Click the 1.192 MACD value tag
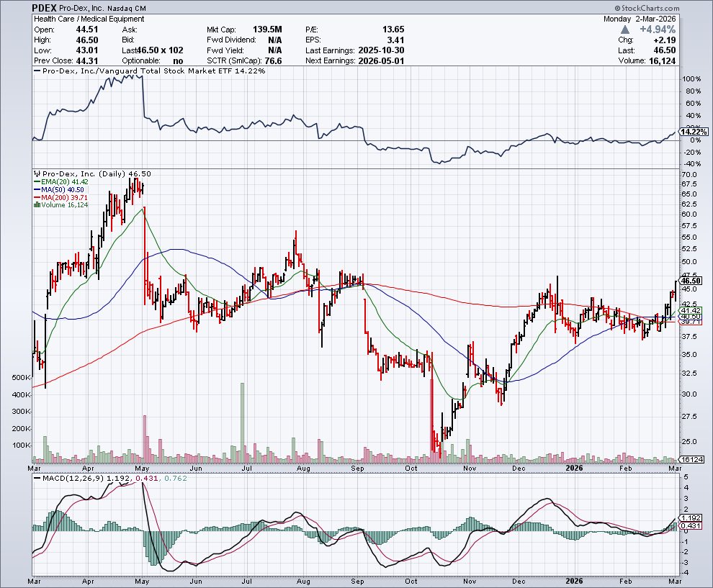Screen dimensions: 713x588 [691, 517]
